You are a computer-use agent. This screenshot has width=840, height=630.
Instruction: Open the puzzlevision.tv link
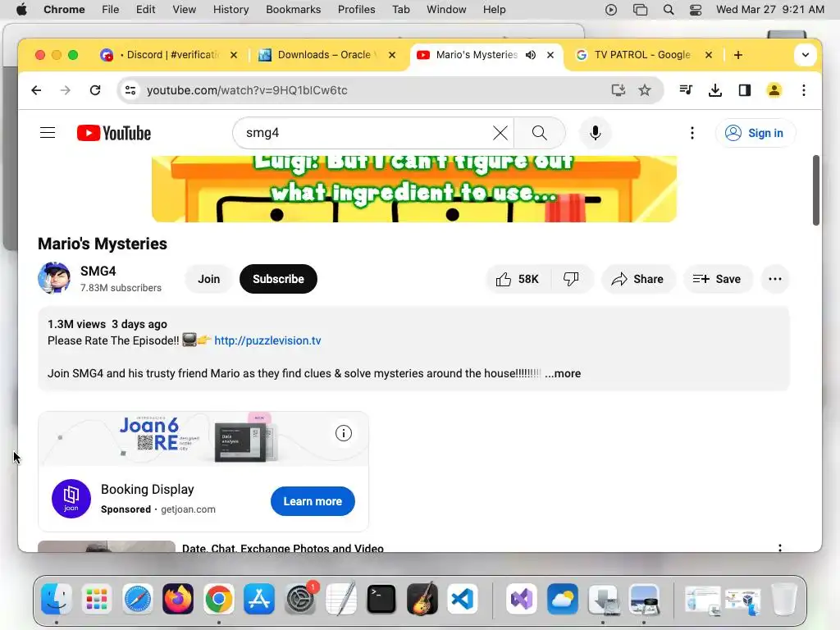[x=267, y=340]
